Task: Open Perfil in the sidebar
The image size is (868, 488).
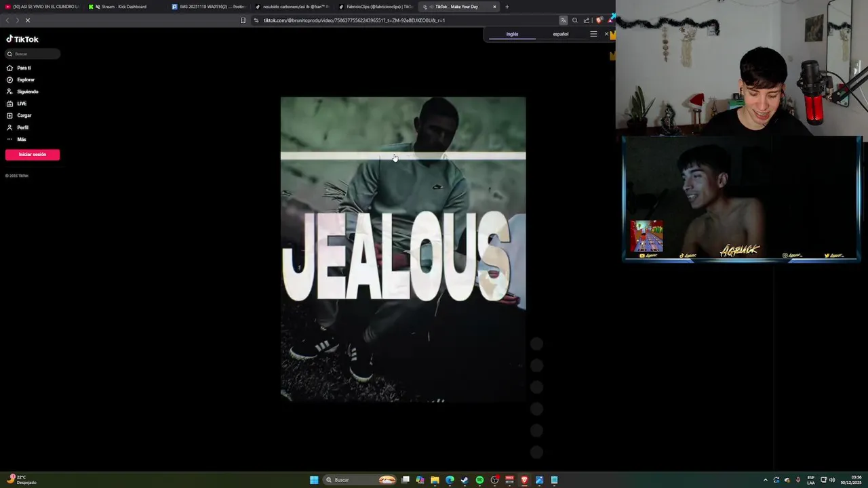Action: point(23,127)
